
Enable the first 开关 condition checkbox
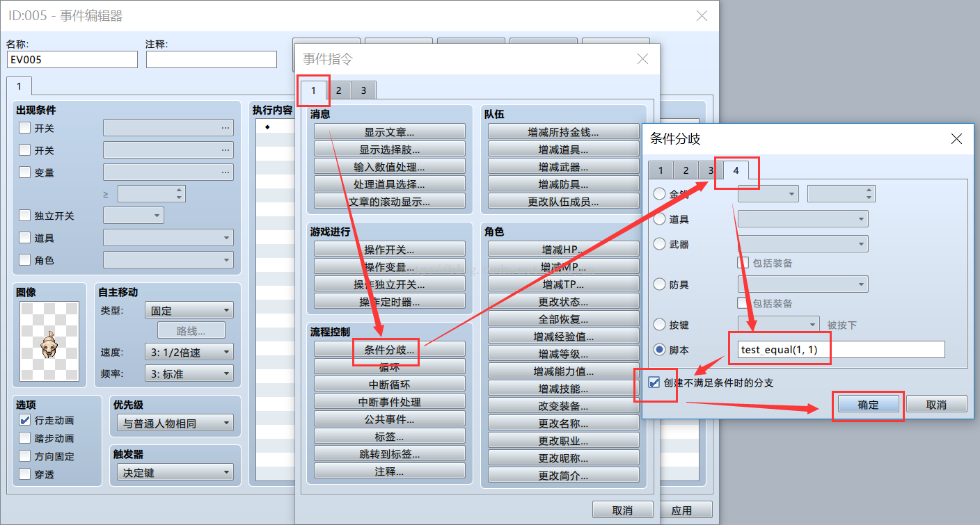pyautogui.click(x=25, y=128)
